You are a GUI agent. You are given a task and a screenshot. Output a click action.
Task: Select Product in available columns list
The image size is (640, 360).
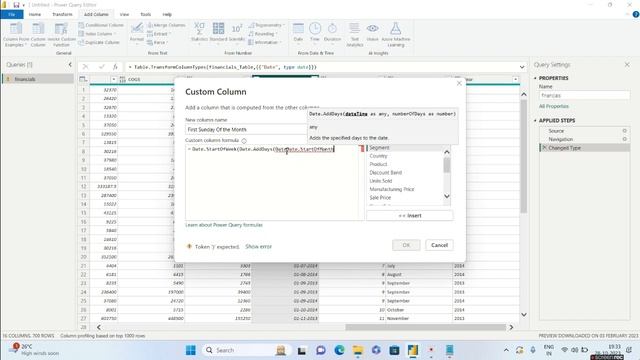point(378,164)
